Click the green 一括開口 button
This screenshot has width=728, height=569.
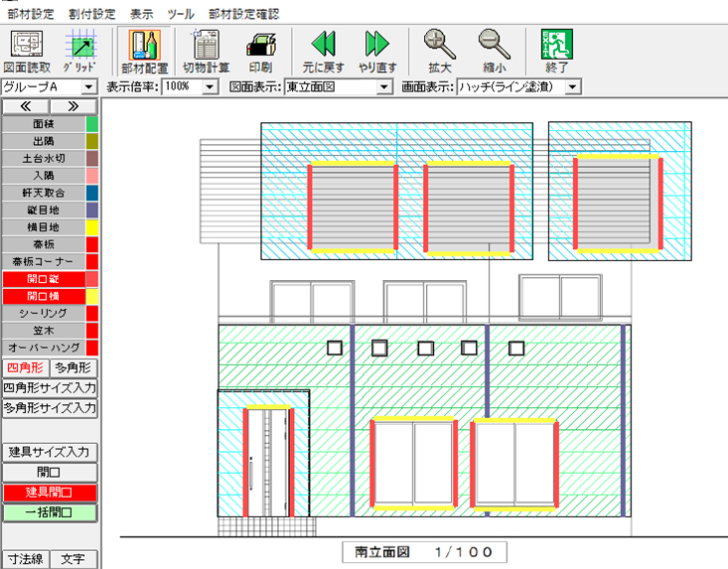(x=50, y=512)
